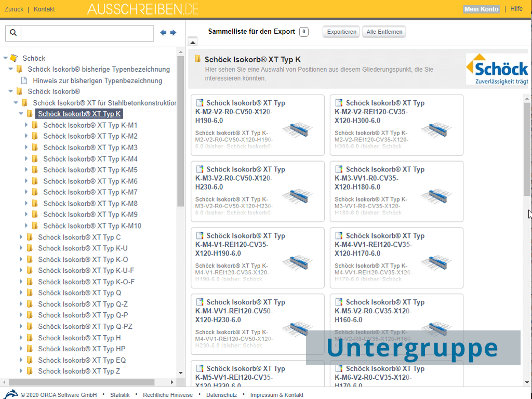
Task: Expand Schöck Isokorb® XT Typ K-M10
Action: click(x=26, y=225)
